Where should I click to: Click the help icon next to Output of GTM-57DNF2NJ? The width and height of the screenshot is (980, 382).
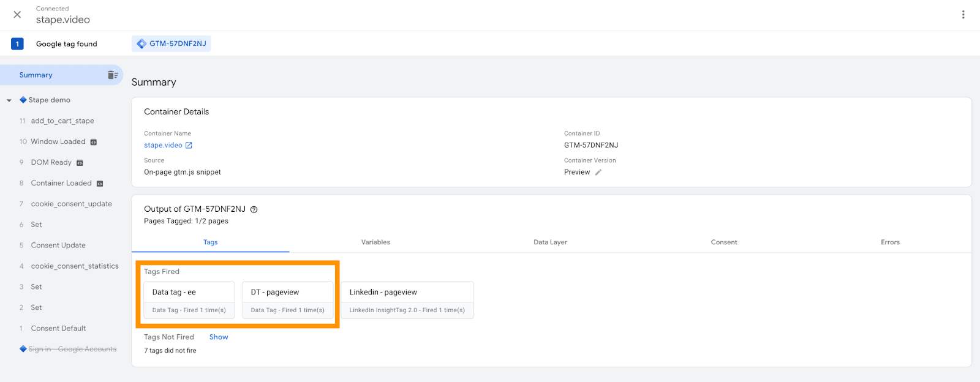[254, 209]
